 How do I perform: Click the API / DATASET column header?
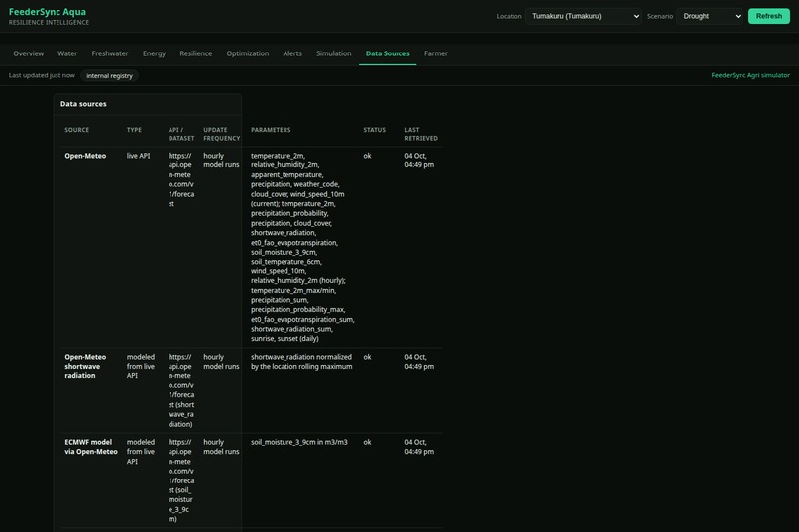point(181,134)
